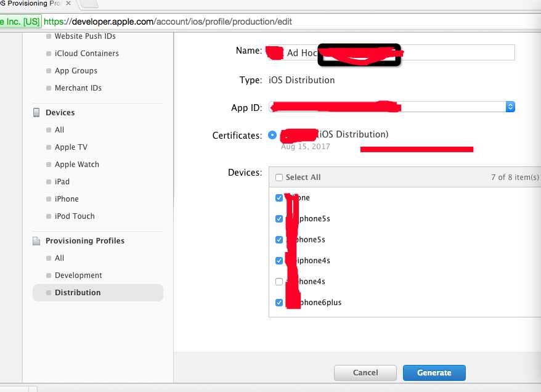Click the bullet icon beside Apple TV
This screenshot has width=541, height=392.
coord(49,147)
